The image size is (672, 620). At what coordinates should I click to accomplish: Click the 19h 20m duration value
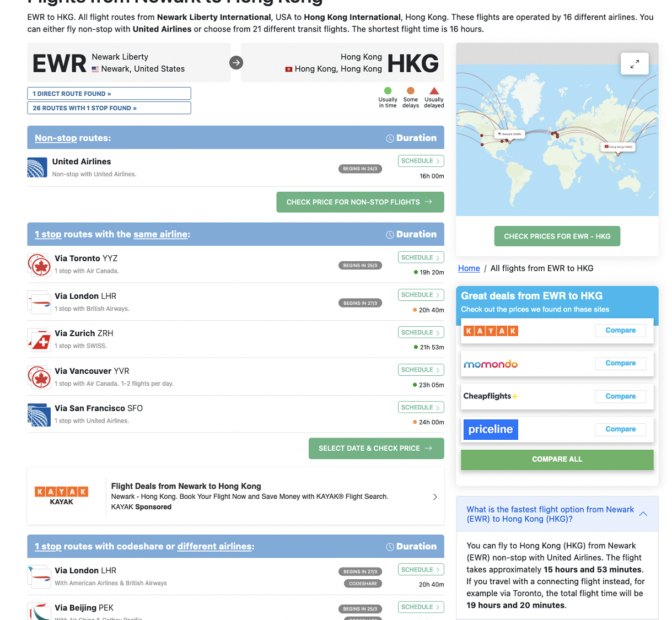coord(432,272)
